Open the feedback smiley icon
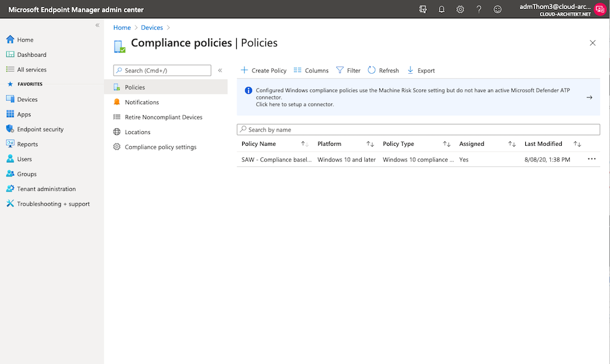This screenshot has width=610, height=364. [x=498, y=9]
